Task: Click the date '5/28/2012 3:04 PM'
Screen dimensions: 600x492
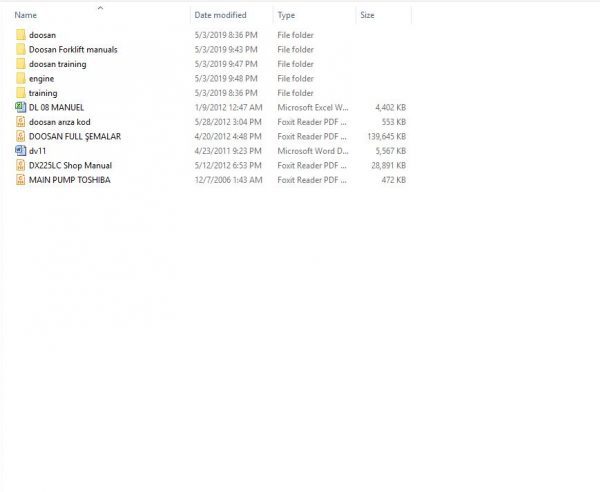Action: point(228,122)
